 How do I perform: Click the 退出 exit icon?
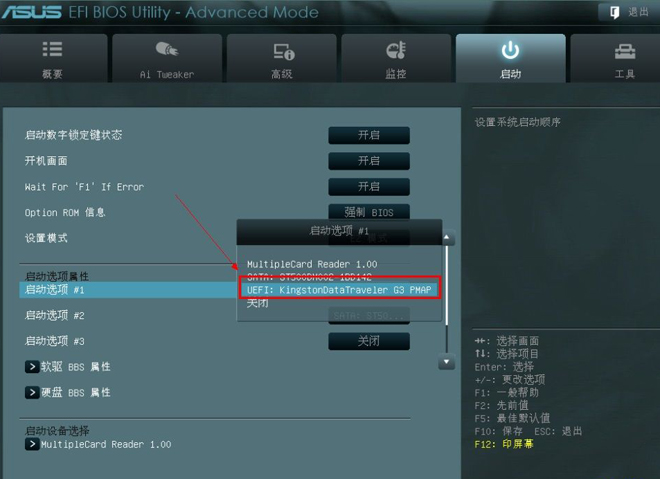point(615,12)
